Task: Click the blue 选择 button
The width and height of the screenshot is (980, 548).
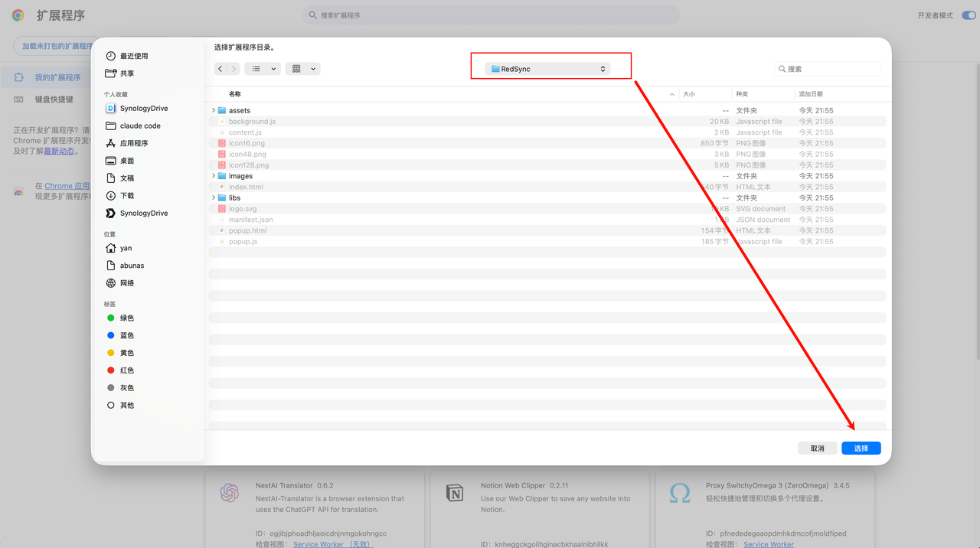Action: [x=861, y=449]
